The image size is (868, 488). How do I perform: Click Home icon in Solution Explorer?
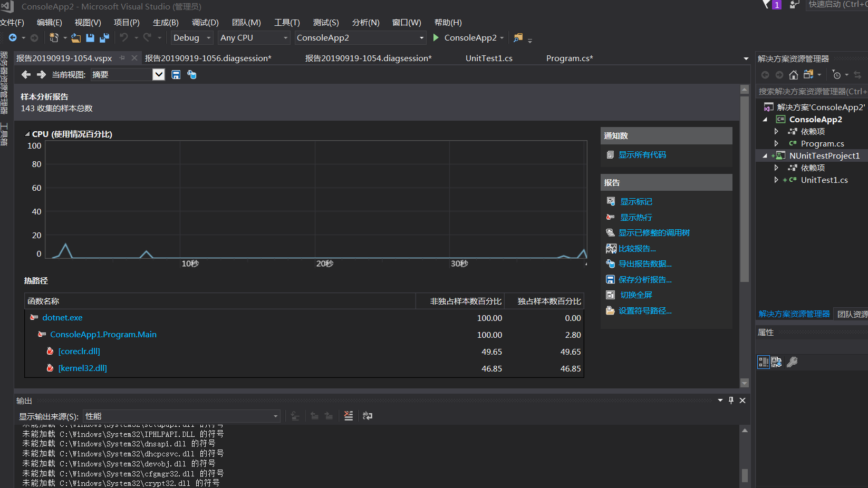click(x=793, y=75)
